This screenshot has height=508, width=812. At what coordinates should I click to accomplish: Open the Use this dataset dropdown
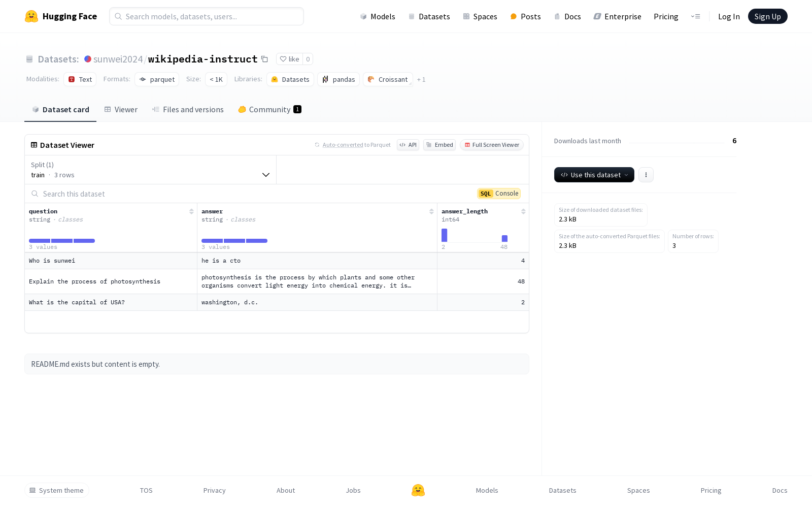point(594,175)
